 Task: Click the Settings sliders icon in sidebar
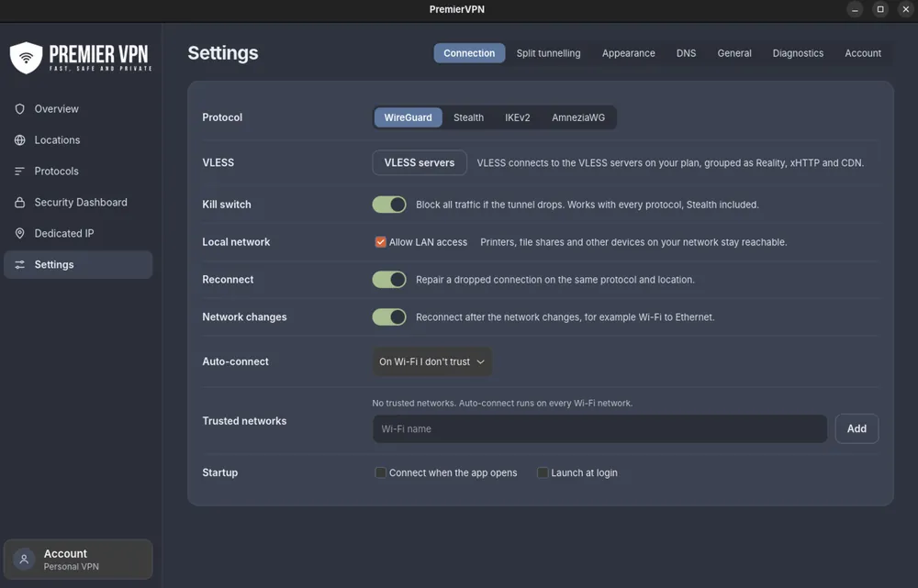[20, 264]
